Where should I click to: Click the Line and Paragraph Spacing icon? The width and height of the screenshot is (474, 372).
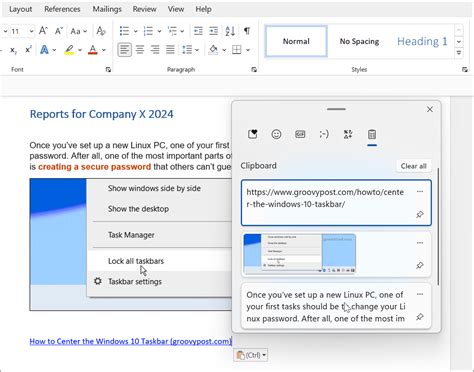187,50
